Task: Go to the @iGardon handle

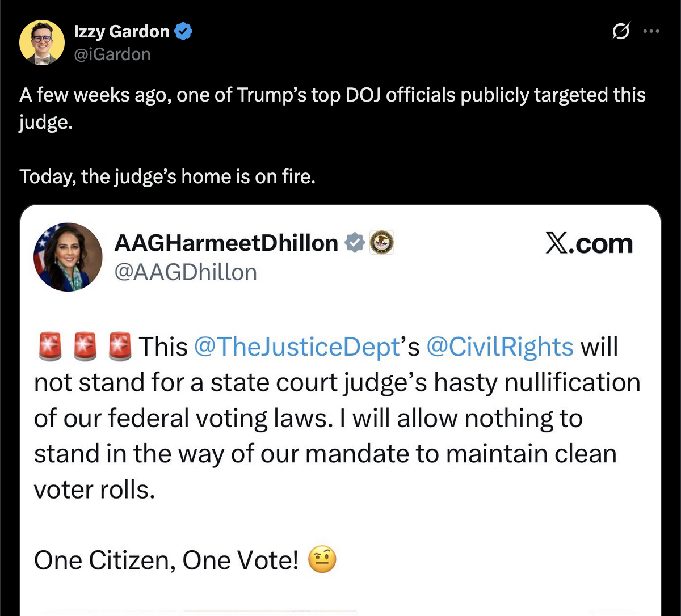Action: tap(112, 54)
